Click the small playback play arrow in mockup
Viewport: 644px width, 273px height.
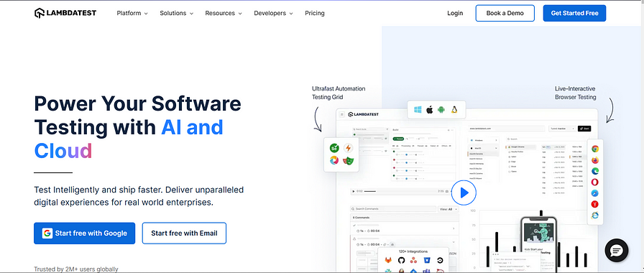353,191
